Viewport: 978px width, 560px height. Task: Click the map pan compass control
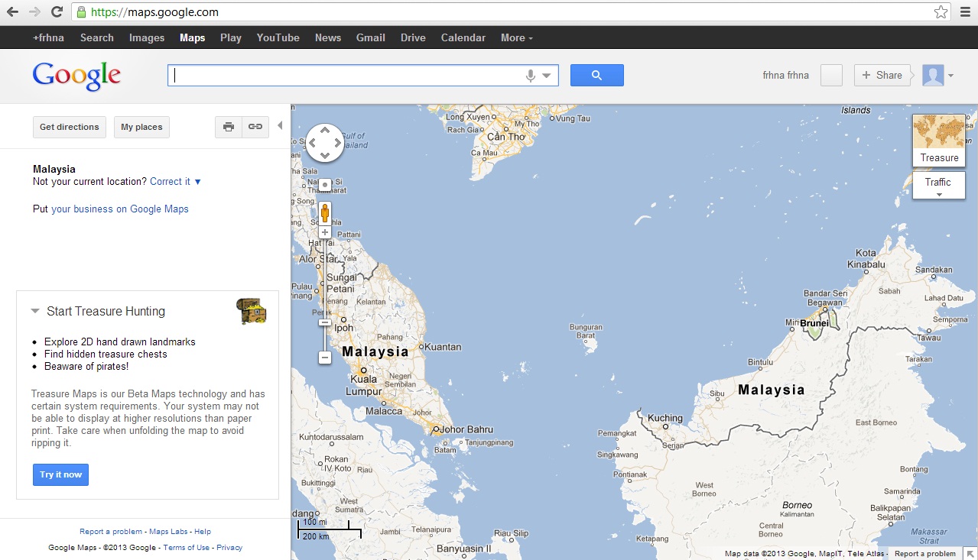tap(325, 143)
